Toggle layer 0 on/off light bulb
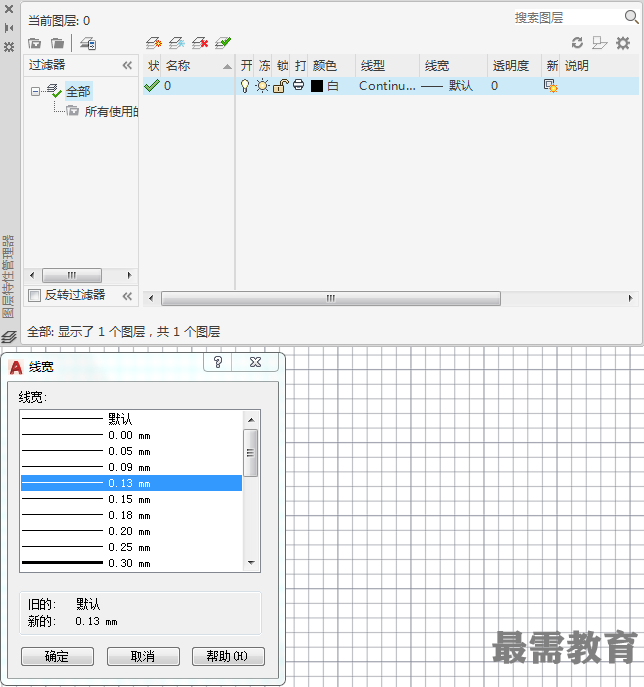The image size is (644, 687). tap(245, 86)
